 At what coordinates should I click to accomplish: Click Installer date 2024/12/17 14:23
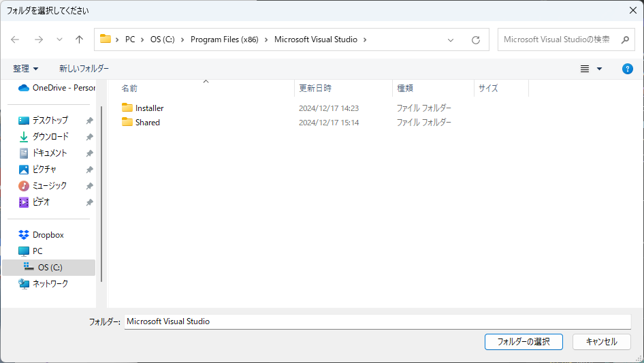[329, 108]
